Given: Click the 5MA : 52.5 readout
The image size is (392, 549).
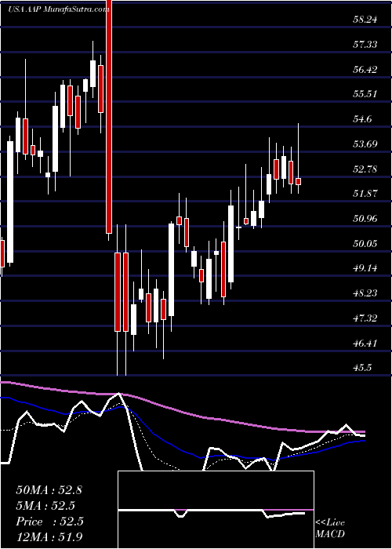Looking at the screenshot, I should (x=45, y=506).
